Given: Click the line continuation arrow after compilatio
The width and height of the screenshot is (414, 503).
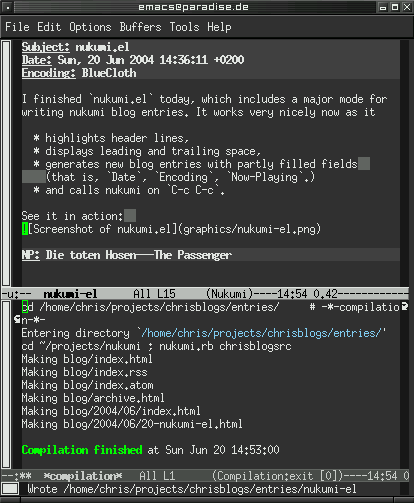Looking at the screenshot, I should pos(405,307).
